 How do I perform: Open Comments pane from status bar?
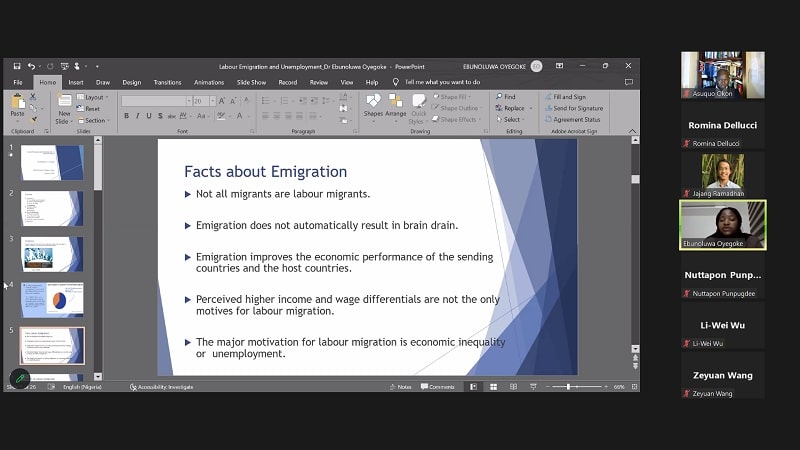pos(437,386)
